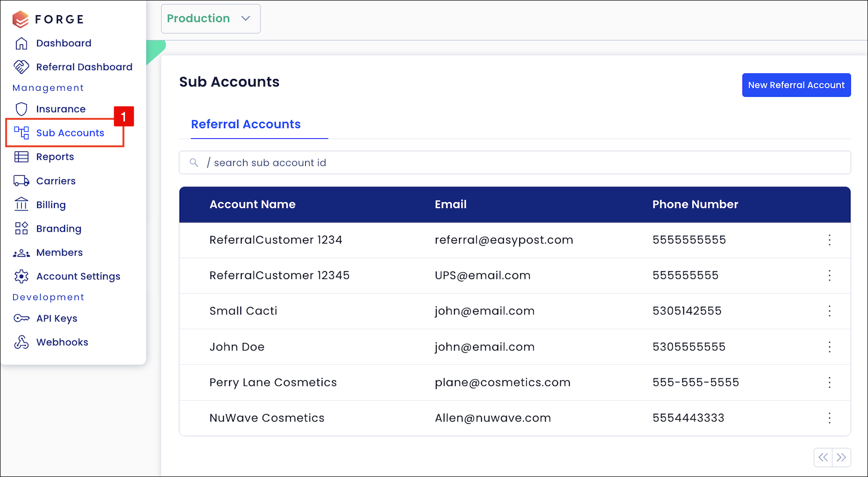
Task: Click the Members people icon
Action: [21, 253]
